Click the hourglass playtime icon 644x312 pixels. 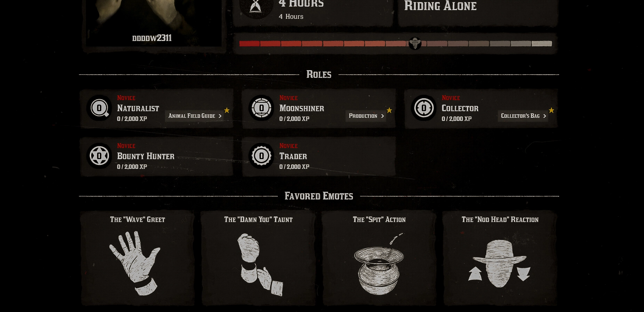tap(256, 7)
